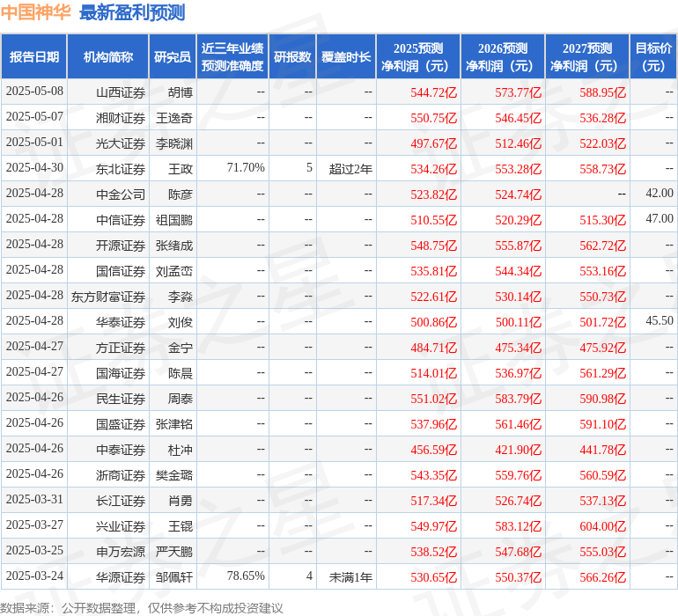678x616 pixels.
Task: Select the 2026预测净利润 column header
Action: (503, 57)
